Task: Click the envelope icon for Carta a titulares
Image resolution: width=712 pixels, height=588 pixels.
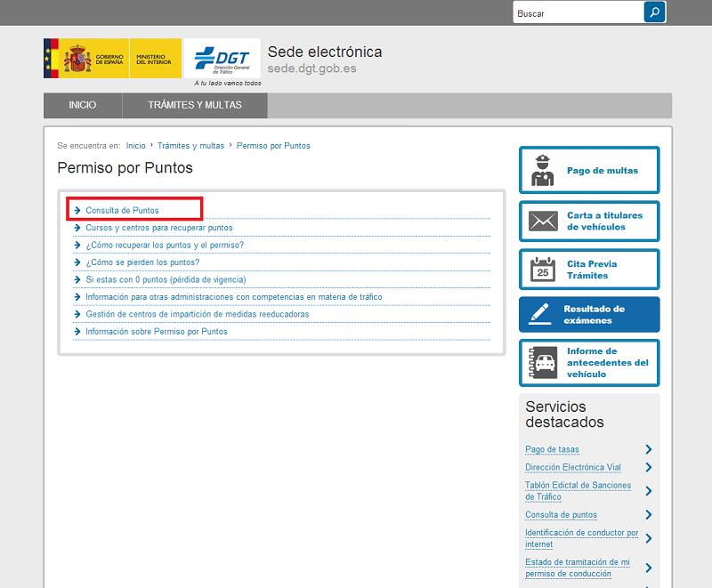Action: tap(542, 221)
